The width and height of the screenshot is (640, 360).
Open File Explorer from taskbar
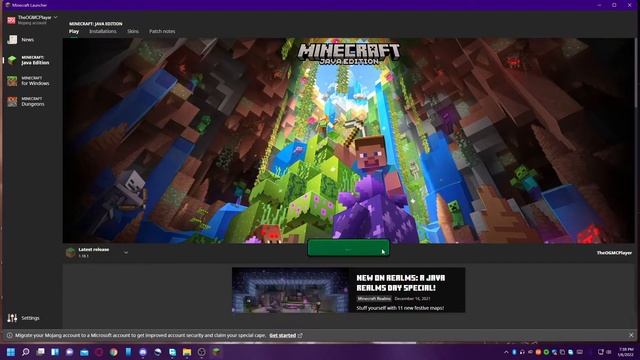pos(187,352)
